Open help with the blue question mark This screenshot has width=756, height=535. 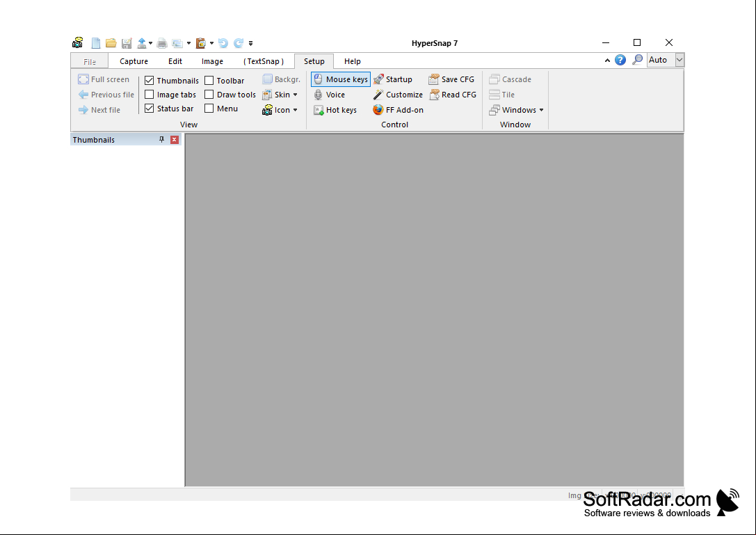coord(620,60)
